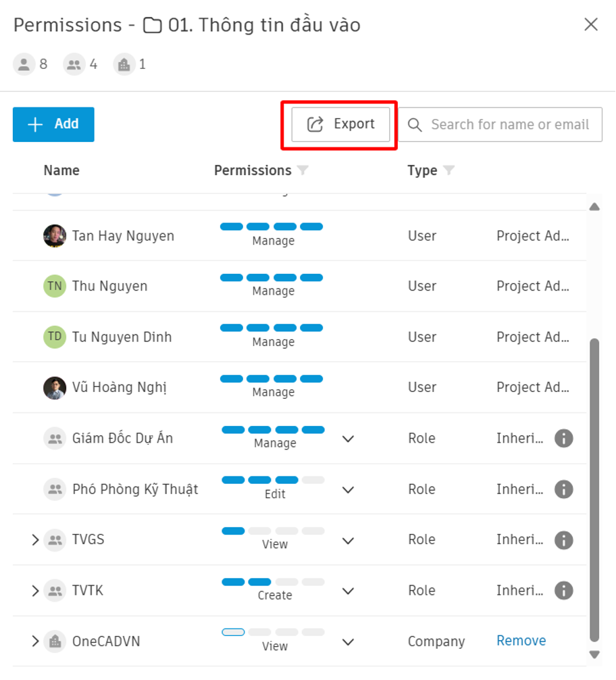
Task: Click the companies count building icon
Action: point(124,65)
